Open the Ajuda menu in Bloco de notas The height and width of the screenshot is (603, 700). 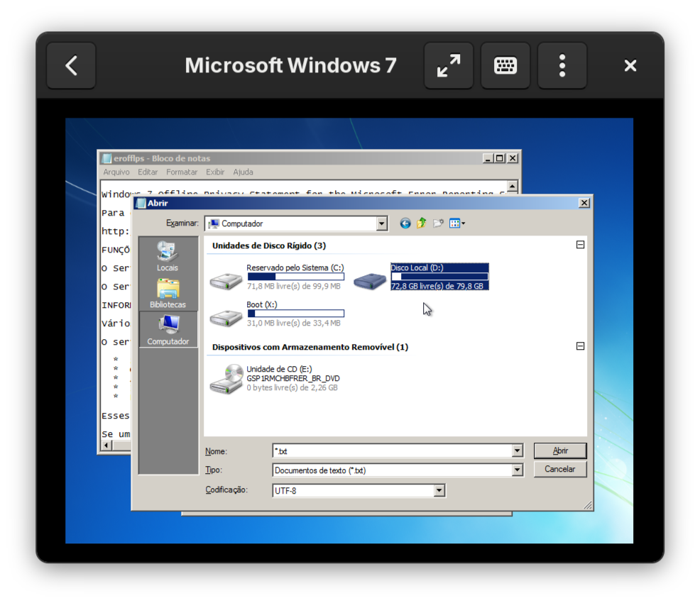tap(243, 172)
